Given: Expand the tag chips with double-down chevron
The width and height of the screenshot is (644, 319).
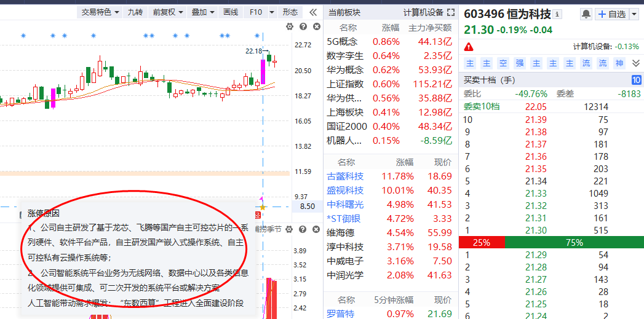Looking at the screenshot, I should pos(636,63).
